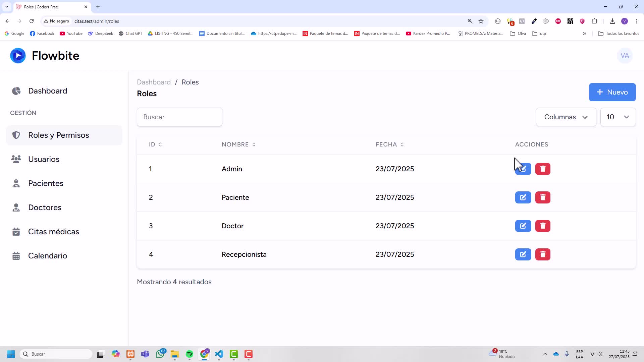Open the Facebook bookmark
Image resolution: width=644 pixels, height=362 pixels.
tap(42, 34)
